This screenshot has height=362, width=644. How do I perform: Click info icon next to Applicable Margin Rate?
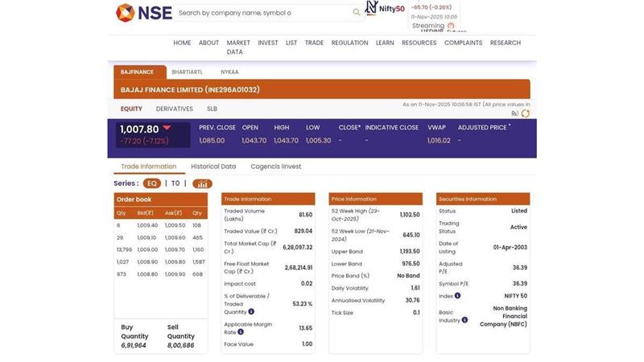click(x=241, y=332)
